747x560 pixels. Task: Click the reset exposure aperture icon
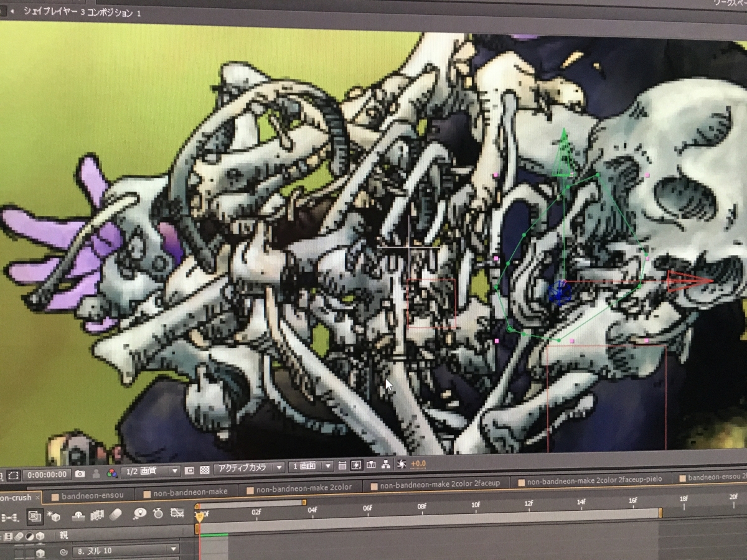pyautogui.click(x=402, y=464)
